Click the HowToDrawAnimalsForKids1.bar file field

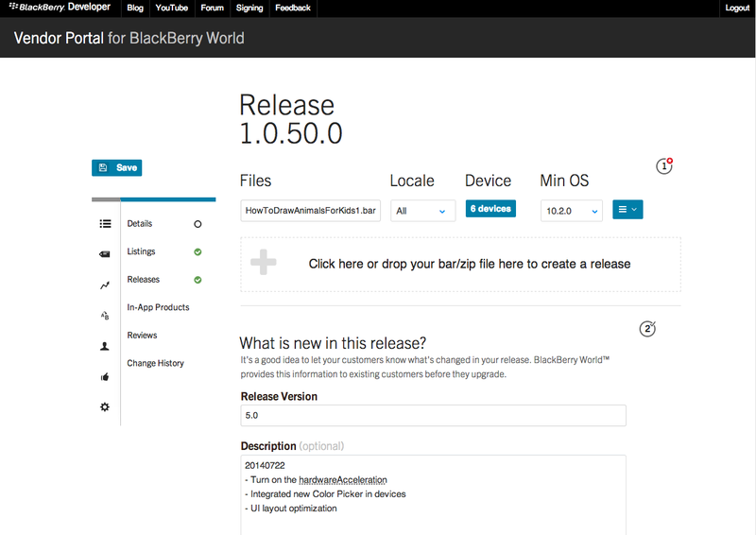pos(311,211)
